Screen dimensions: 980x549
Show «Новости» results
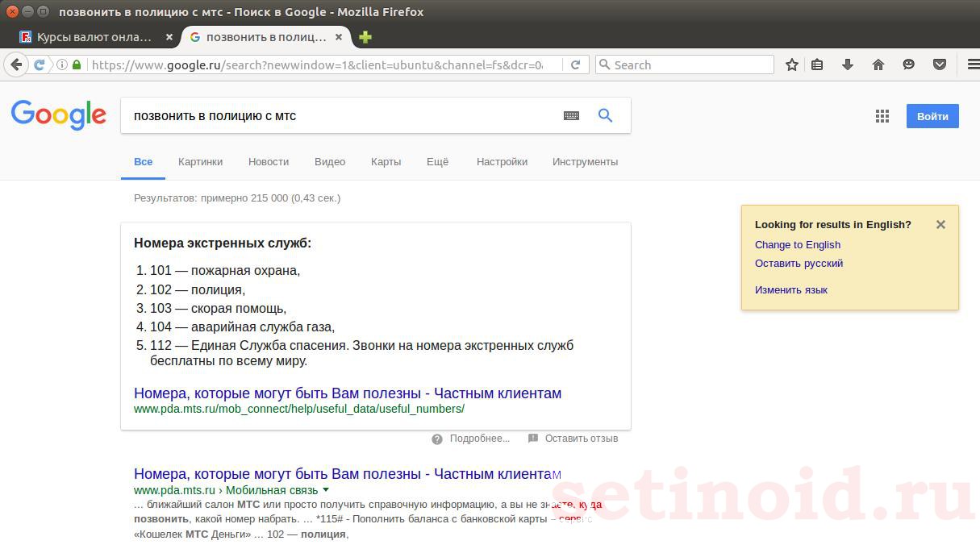269,161
